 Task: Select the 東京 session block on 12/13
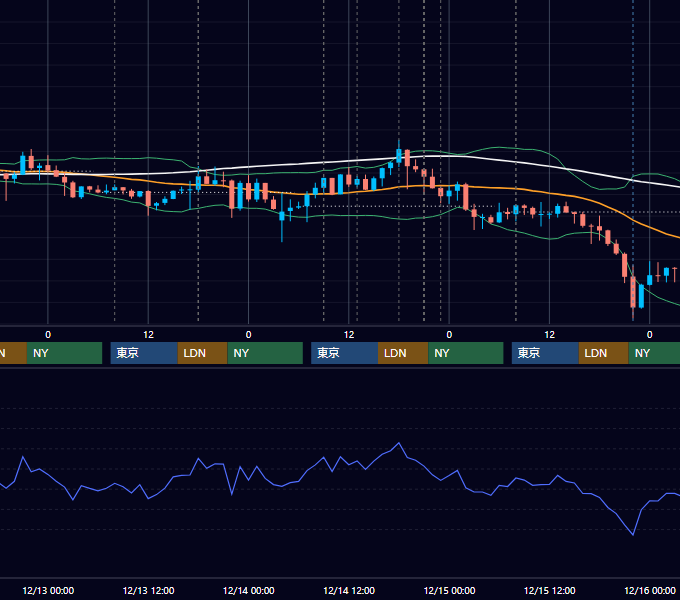[144, 353]
